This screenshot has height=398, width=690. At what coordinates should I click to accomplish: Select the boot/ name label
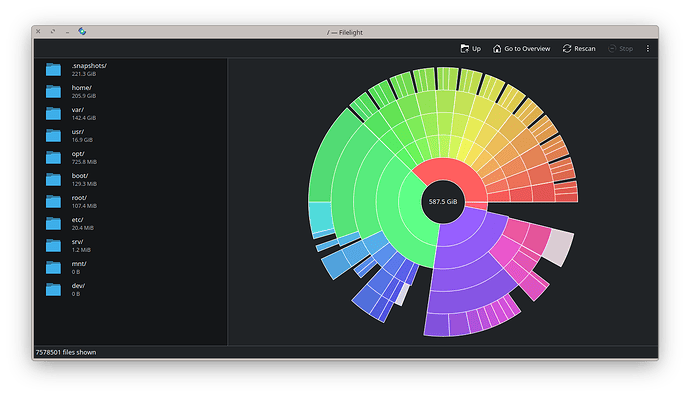point(80,176)
